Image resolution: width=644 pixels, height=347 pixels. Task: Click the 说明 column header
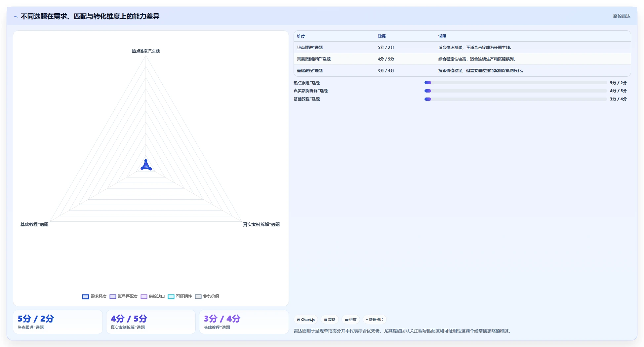pyautogui.click(x=442, y=36)
